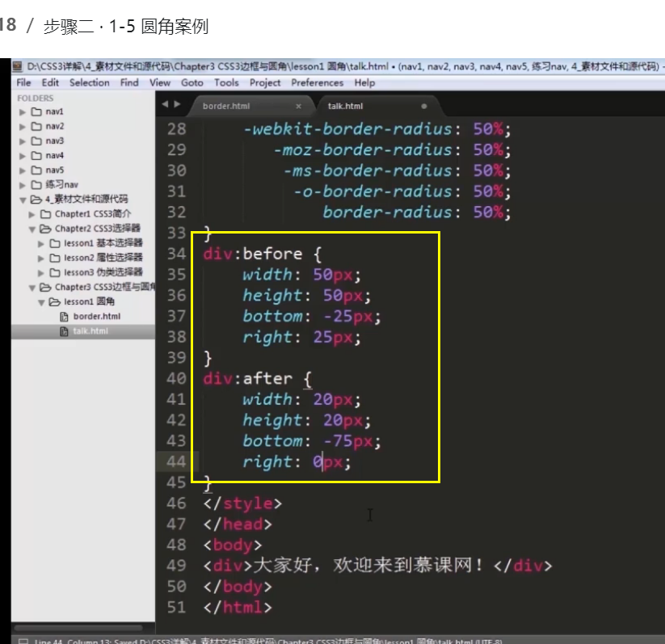Click line number 44 in gutter
Screen dimensions: 665x644
coord(176,461)
